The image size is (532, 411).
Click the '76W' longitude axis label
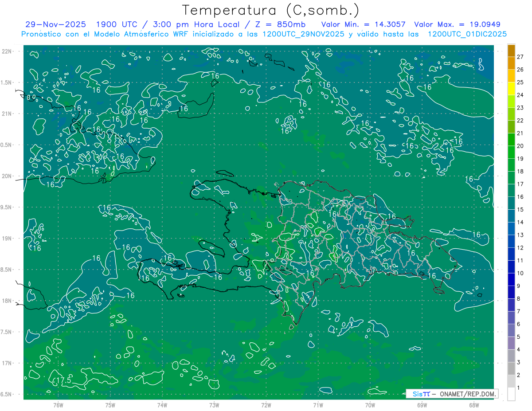[58, 405]
